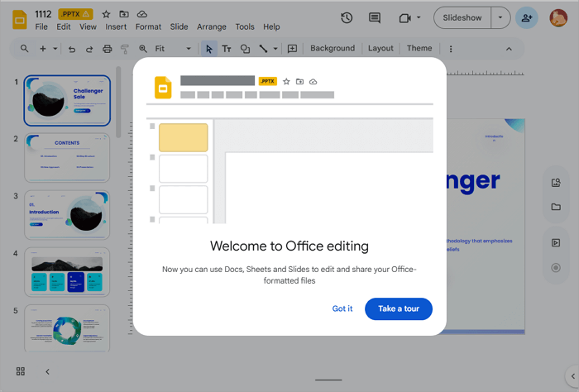The height and width of the screenshot is (392, 579).
Task: Open the toolbar three-dot More menu
Action: point(451,49)
